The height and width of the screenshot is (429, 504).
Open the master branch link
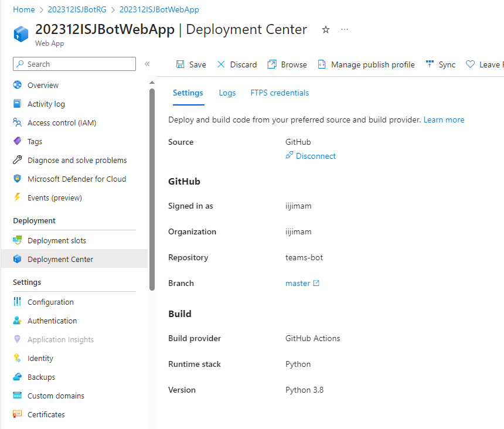click(298, 283)
